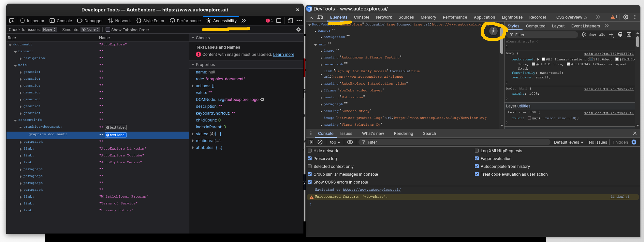The width and height of the screenshot is (644, 242).
Task: Check the Log XMLHttpRequests box
Action: 477,151
